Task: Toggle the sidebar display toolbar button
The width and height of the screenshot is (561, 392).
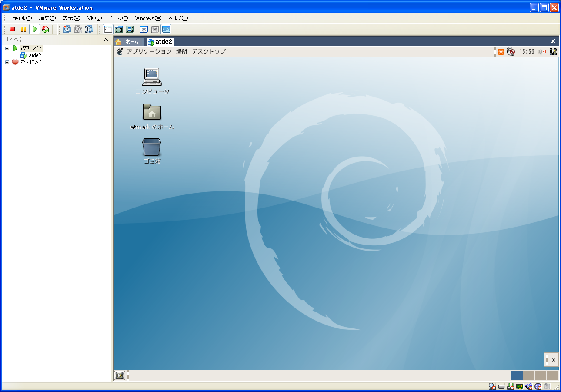Action: point(108,29)
